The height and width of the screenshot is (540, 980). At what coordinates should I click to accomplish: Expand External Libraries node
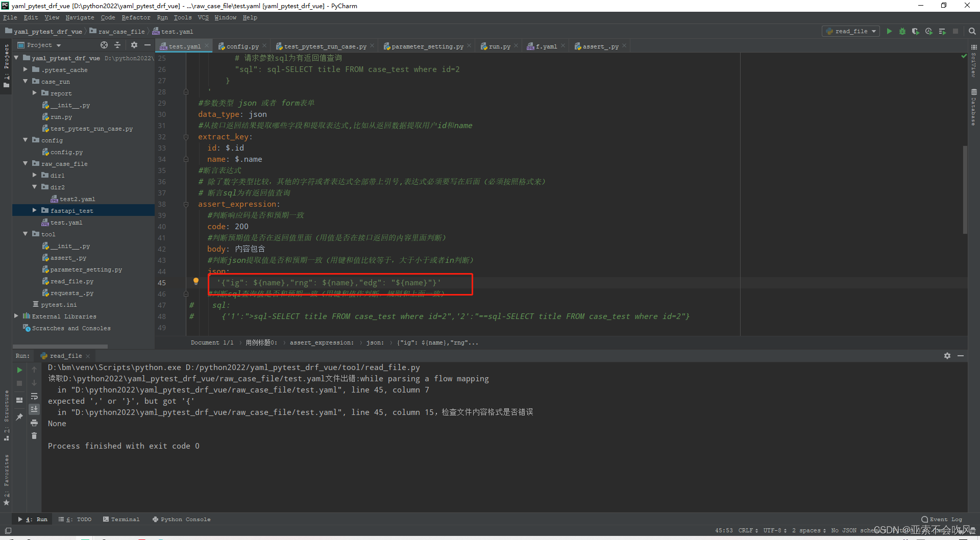[16, 316]
